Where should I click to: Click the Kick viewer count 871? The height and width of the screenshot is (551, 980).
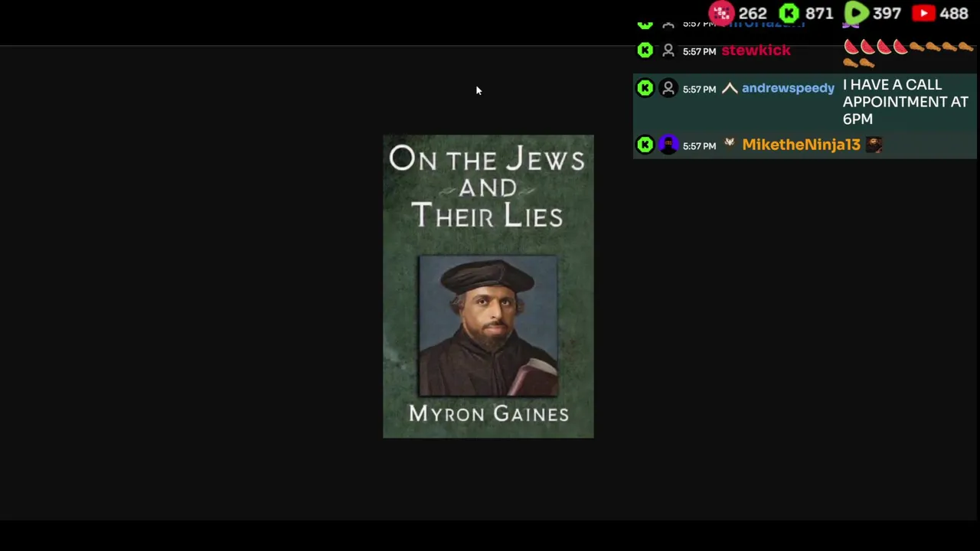click(x=819, y=14)
